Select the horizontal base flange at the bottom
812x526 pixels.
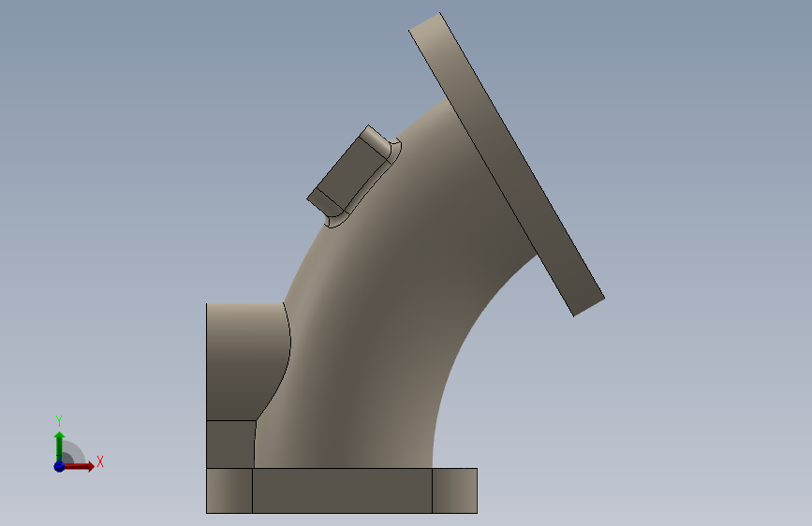pos(342,490)
